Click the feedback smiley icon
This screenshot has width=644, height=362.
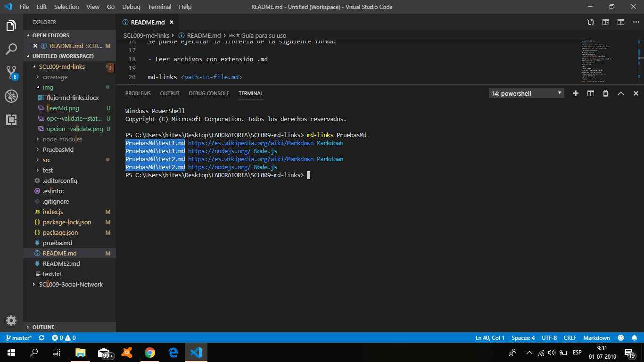click(621, 337)
